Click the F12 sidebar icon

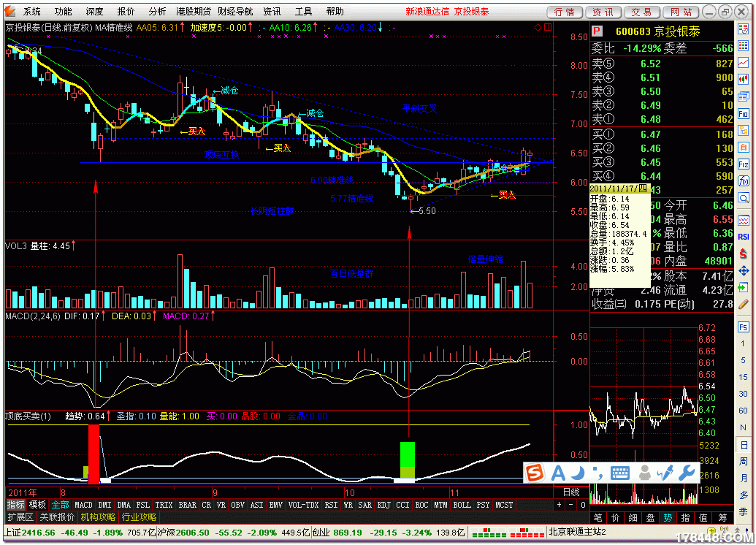pyautogui.click(x=743, y=164)
